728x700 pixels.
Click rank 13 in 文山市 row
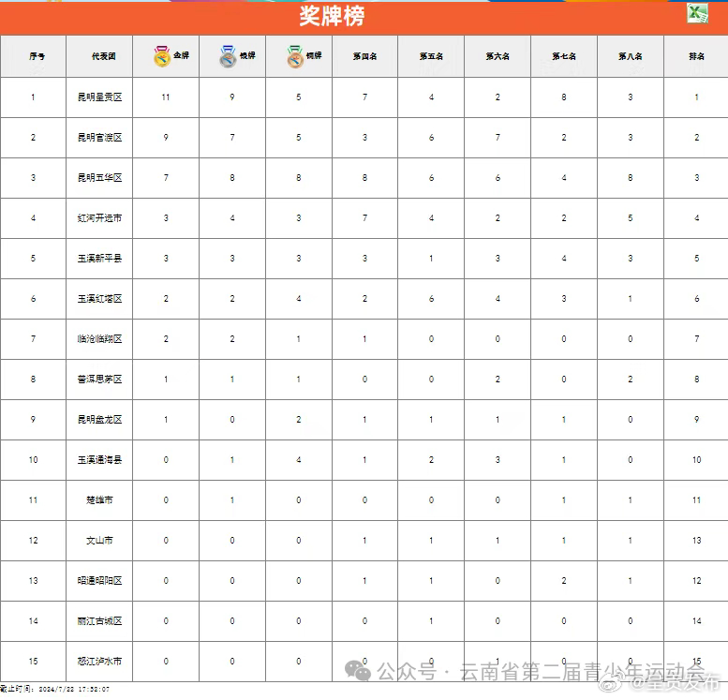(x=696, y=540)
